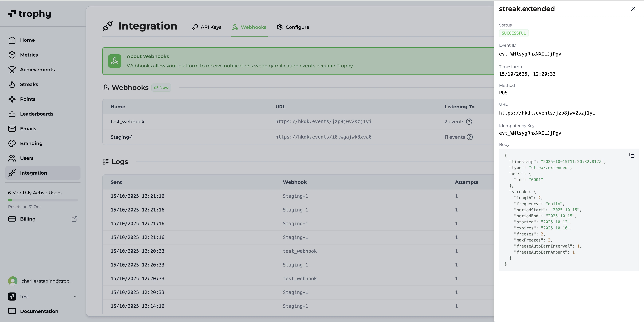Viewport: 644px width, 322px height.
Task: Switch to the Configure tab
Action: click(x=293, y=27)
